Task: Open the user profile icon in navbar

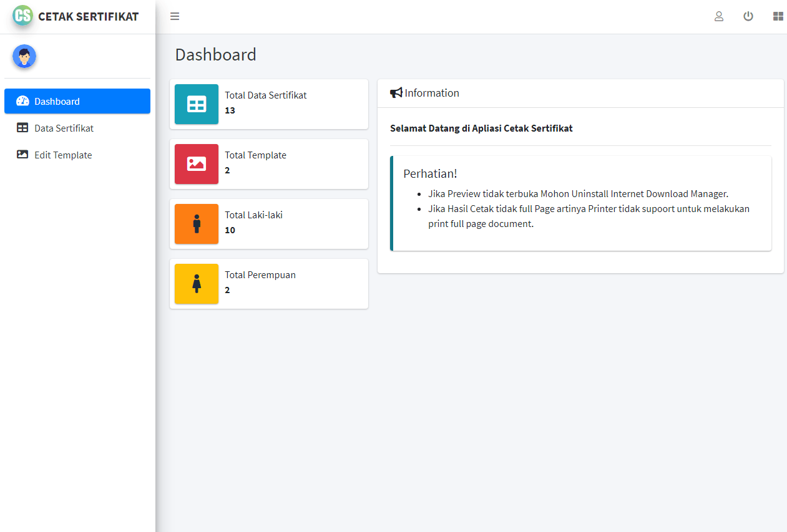Action: point(719,16)
